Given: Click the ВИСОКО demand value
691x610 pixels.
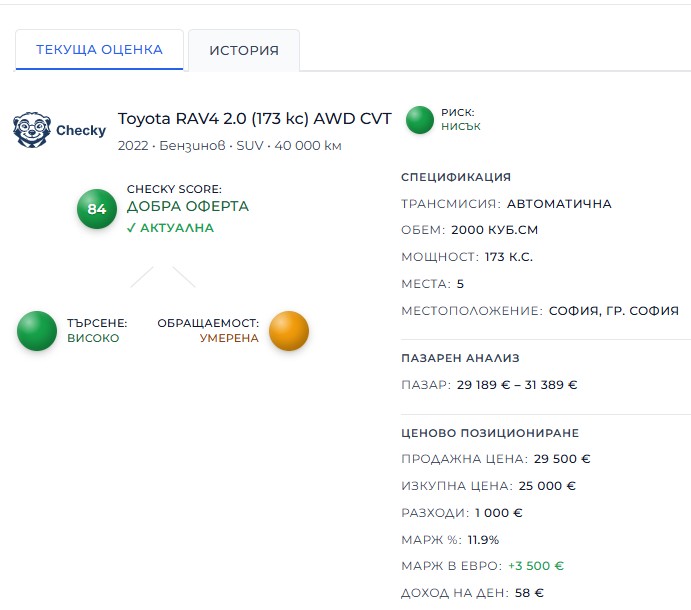Looking at the screenshot, I should click(93, 338).
